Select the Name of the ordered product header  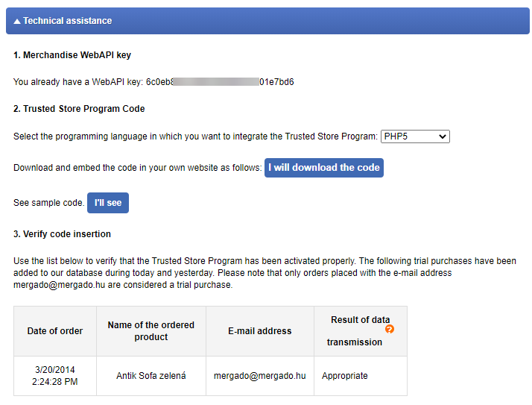[151, 331]
